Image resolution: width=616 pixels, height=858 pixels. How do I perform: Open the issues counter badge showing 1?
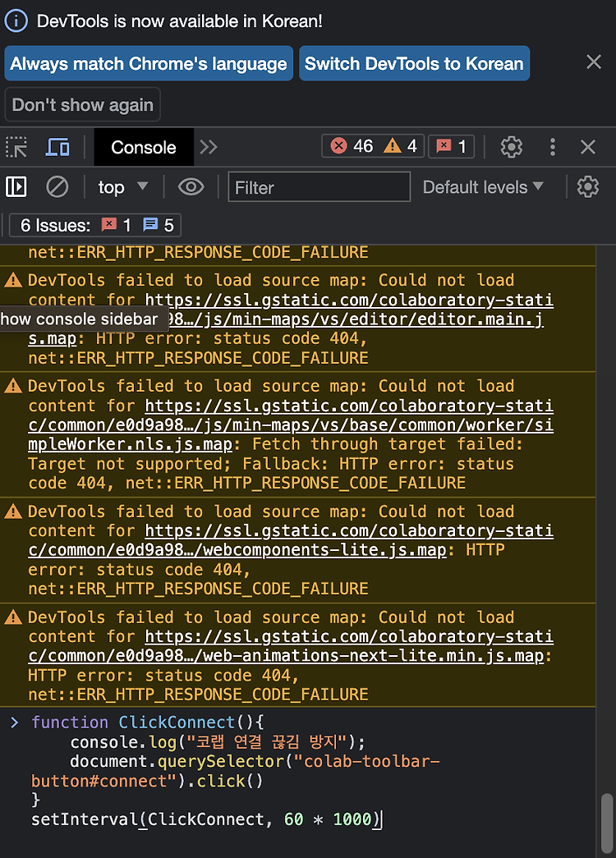pyautogui.click(x=451, y=146)
